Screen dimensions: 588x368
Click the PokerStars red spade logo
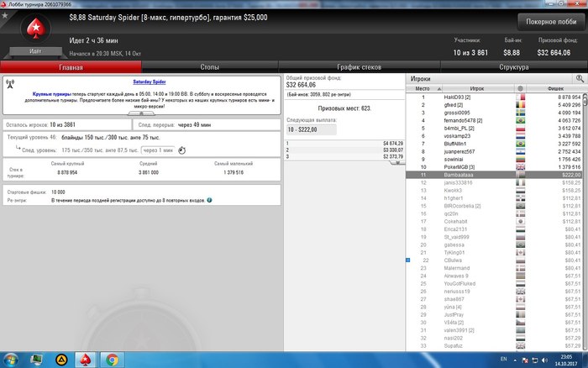point(35,29)
